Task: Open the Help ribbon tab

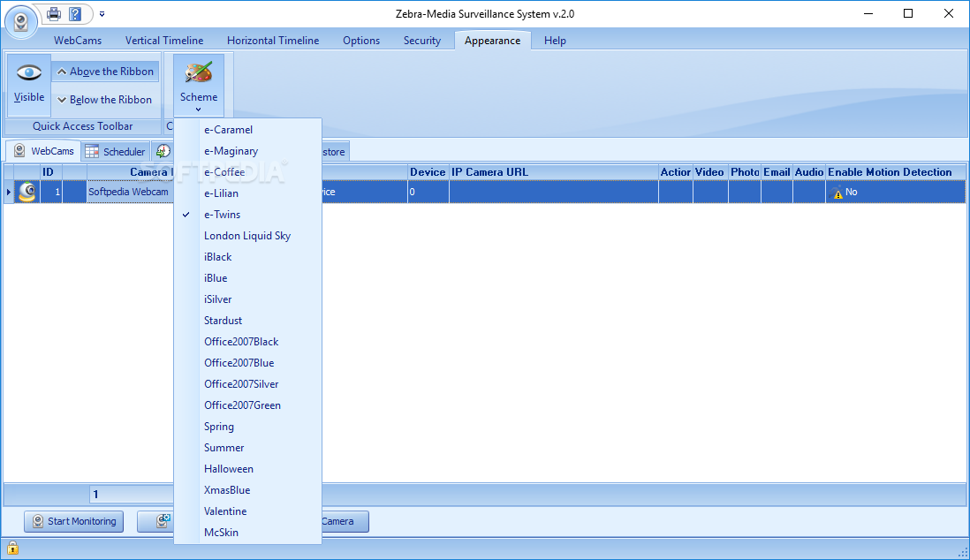Action: pos(555,41)
